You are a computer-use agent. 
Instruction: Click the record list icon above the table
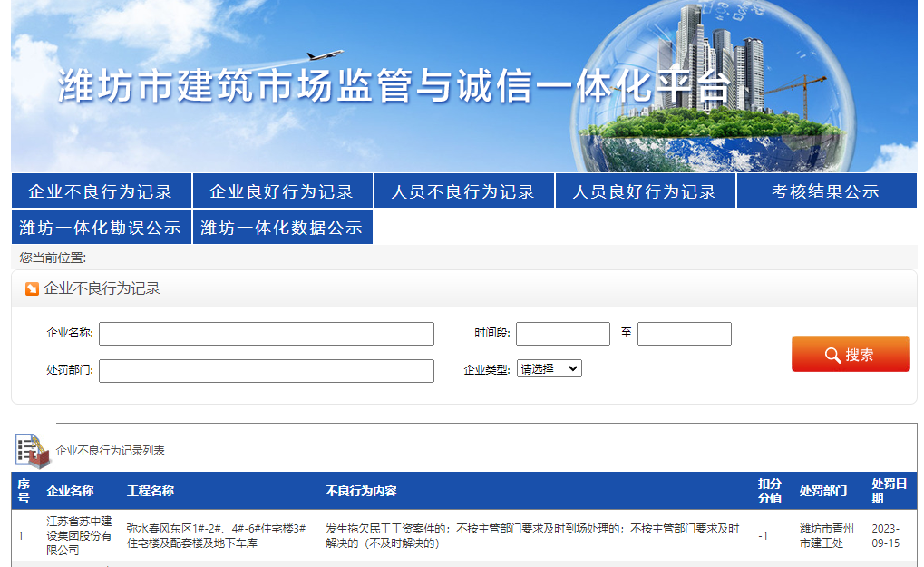pyautogui.click(x=33, y=450)
